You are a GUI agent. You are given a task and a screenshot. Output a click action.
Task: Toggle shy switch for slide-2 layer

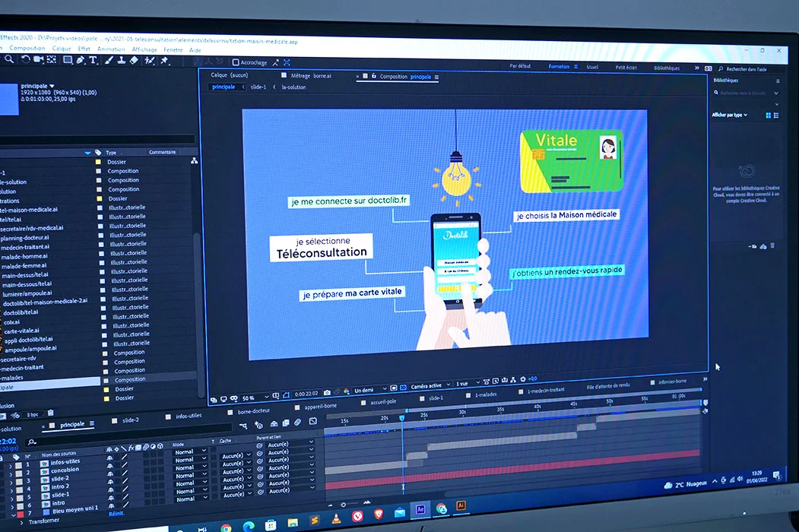[x=110, y=474]
